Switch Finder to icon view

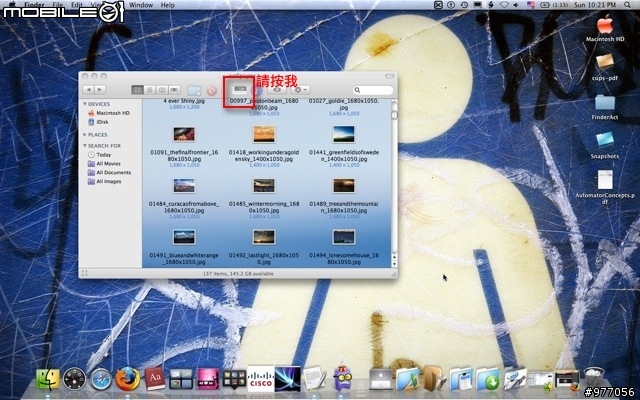138,90
